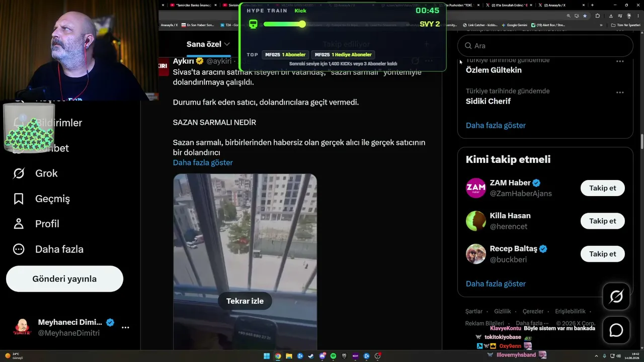Follow Killa Hasan with Takip et
This screenshot has height=362, width=644.
603,221
